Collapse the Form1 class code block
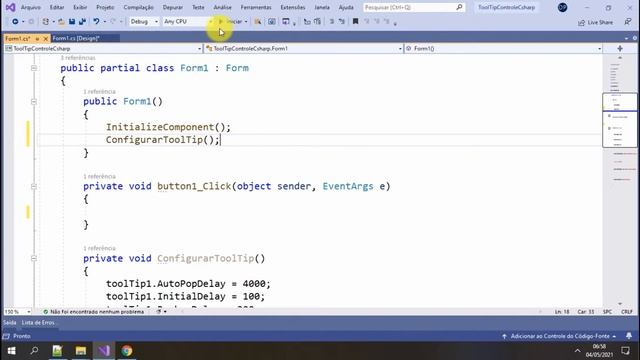Viewport: 640px width, 360px height. click(34, 68)
